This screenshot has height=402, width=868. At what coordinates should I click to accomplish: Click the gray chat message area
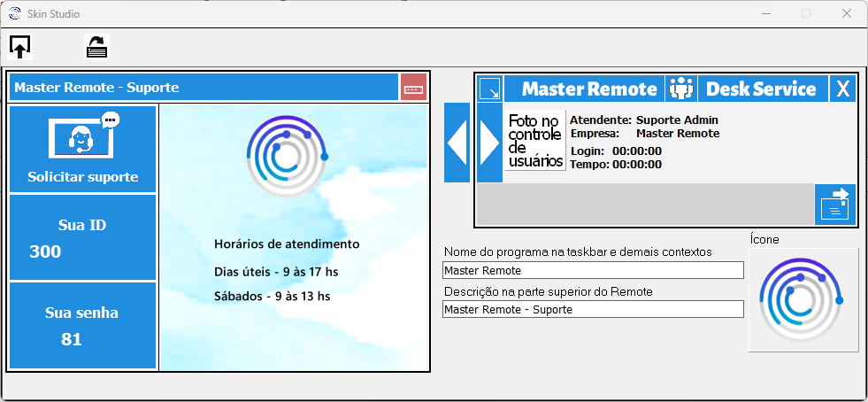click(x=644, y=205)
